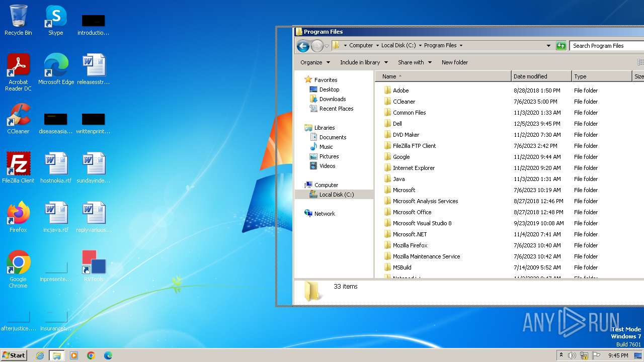Open CCleaner desktop shortcut
Image resolution: width=644 pixels, height=362 pixels.
click(x=18, y=119)
